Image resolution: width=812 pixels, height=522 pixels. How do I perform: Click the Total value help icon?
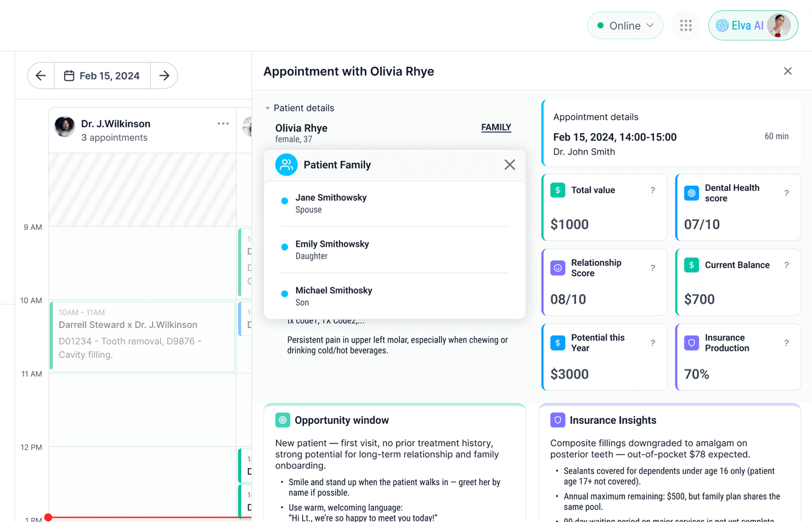tap(652, 190)
